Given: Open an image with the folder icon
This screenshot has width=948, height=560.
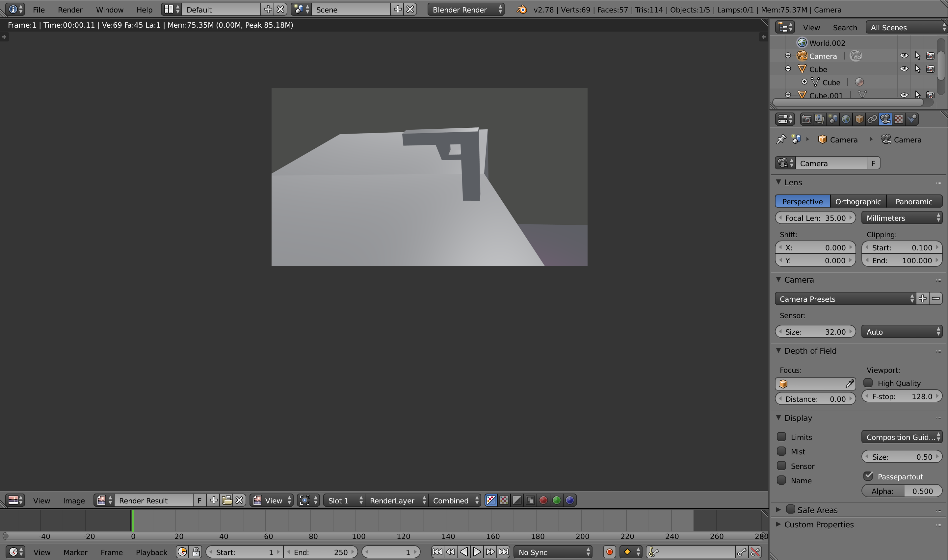Looking at the screenshot, I should click(227, 500).
